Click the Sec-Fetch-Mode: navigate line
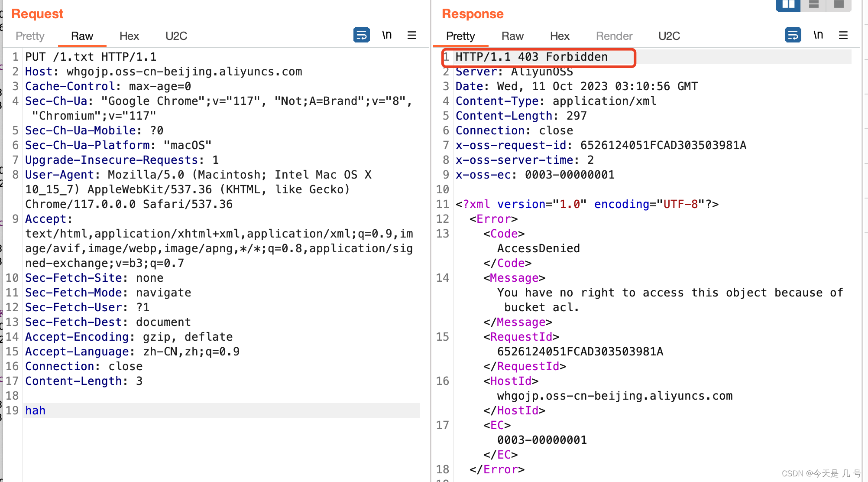 point(108,293)
